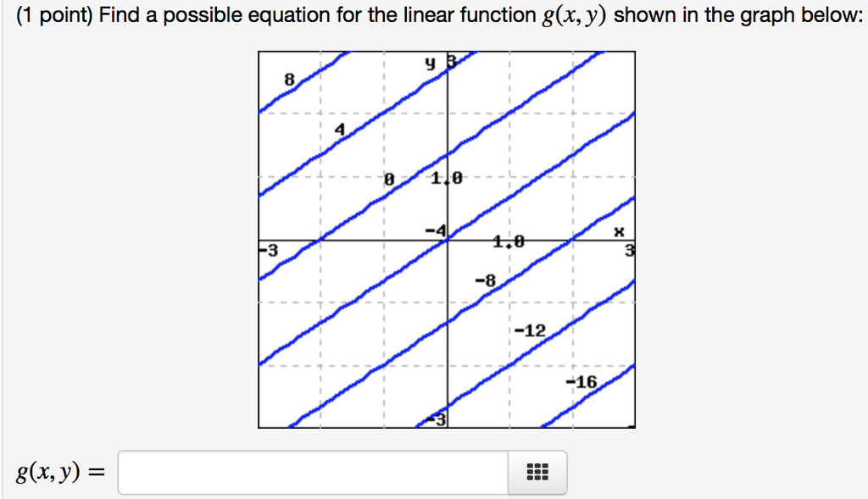Image resolution: width=868 pixels, height=499 pixels.
Task: Click the contour label 4 on graph
Action: [340, 130]
